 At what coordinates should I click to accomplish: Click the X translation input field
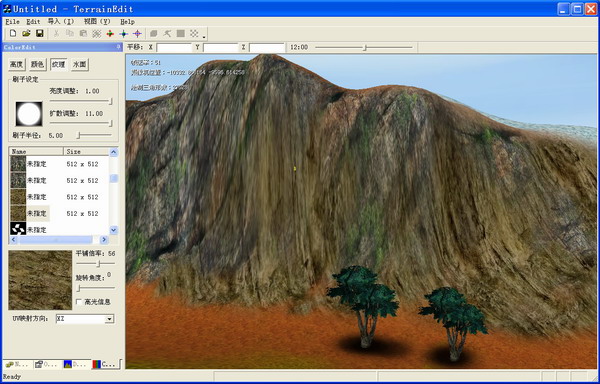[174, 47]
